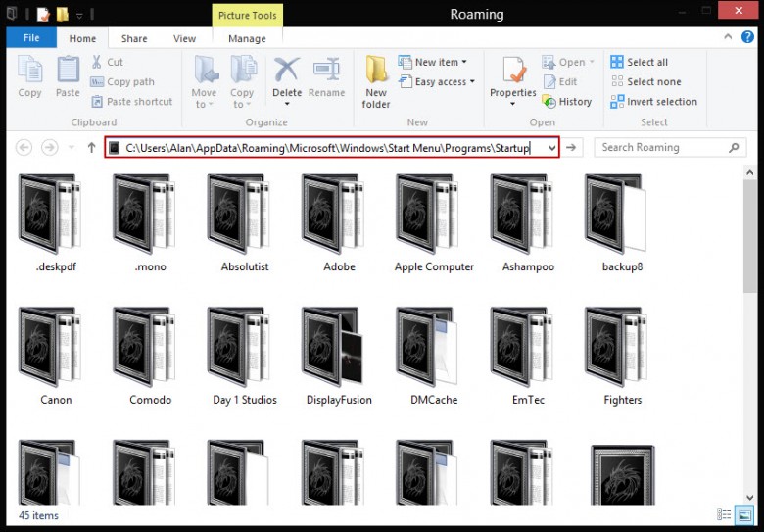Click the Picture Tools contextual tab
This screenshot has height=532, width=764.
click(x=248, y=15)
